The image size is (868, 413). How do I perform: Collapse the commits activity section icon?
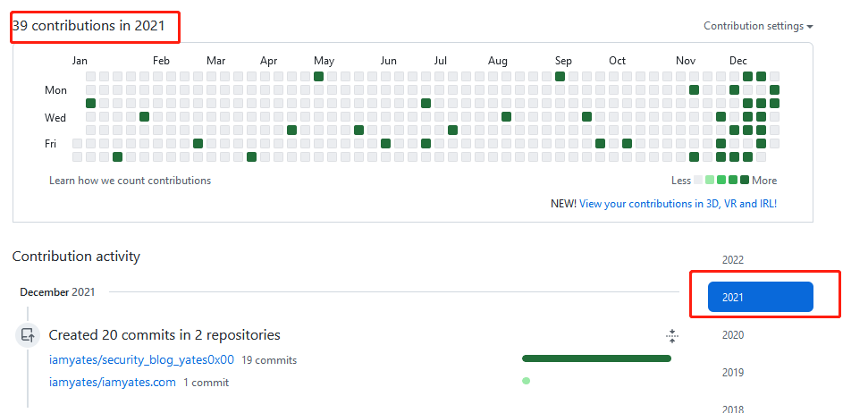(x=672, y=336)
